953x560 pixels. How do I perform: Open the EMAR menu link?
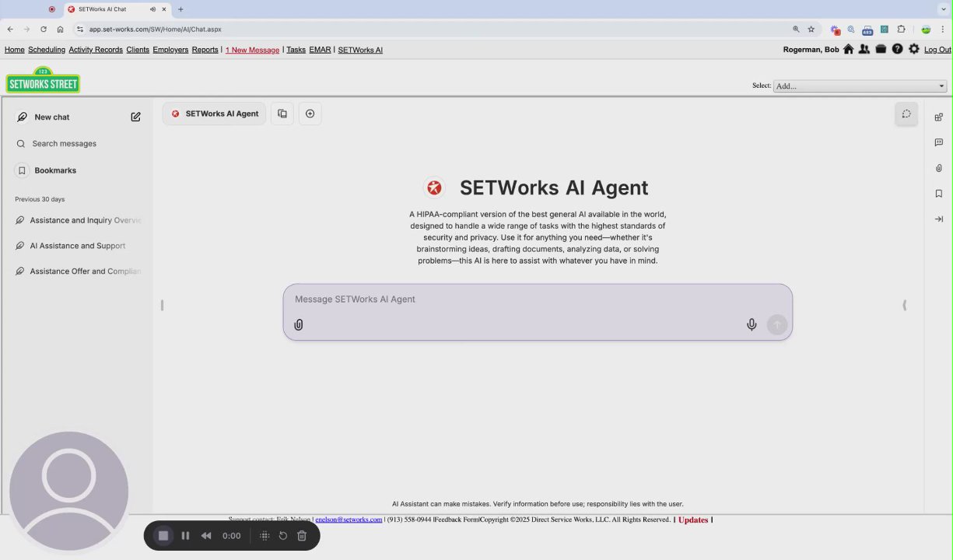[320, 50]
